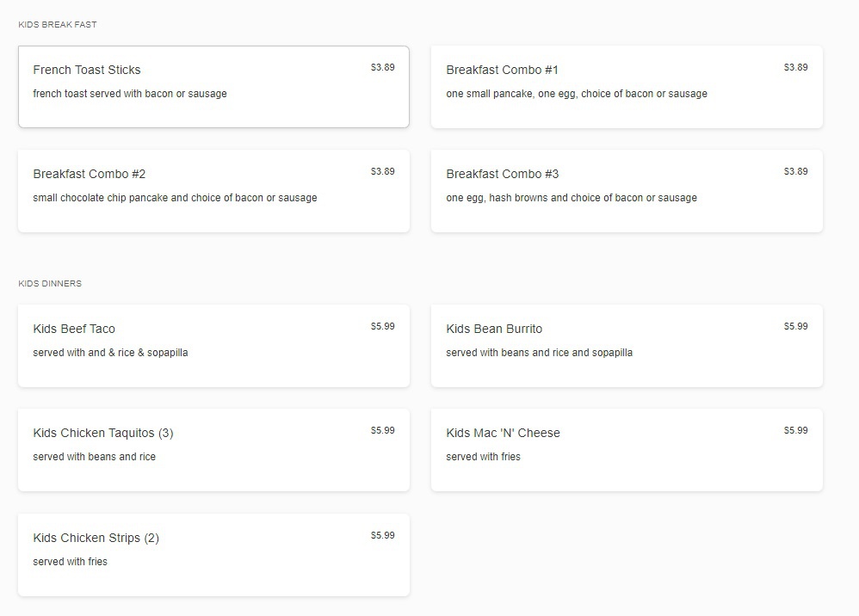The width and height of the screenshot is (859, 616).
Task: Click the Chicken Taquitos "served with beans and rice" text
Action: pyautogui.click(x=95, y=457)
